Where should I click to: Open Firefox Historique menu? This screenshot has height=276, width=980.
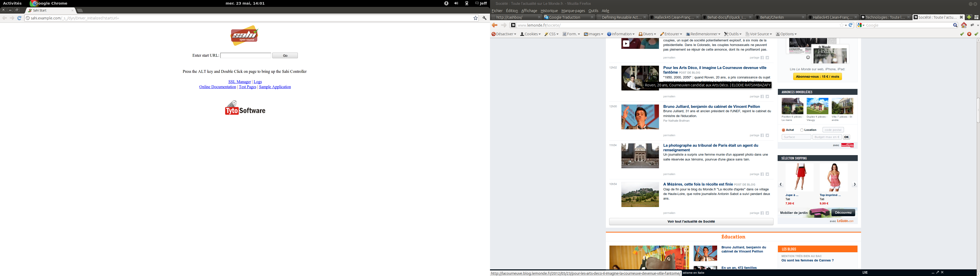549,11
